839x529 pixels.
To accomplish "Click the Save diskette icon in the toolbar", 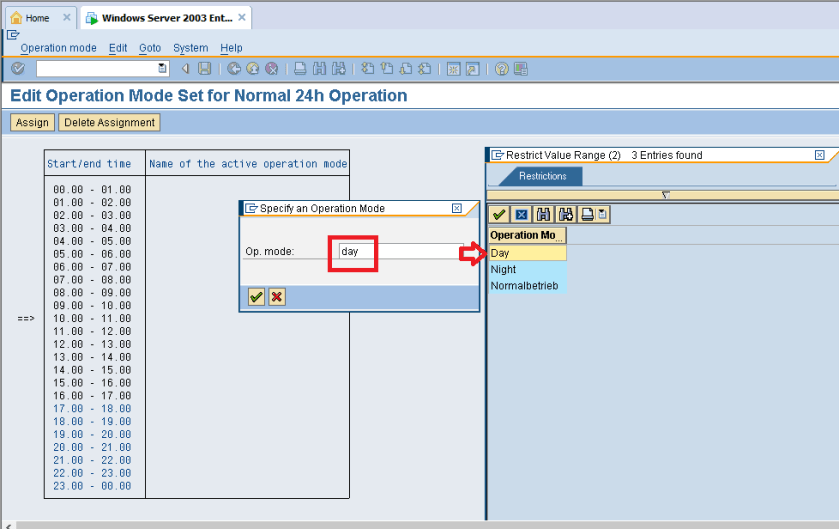I will click(x=204, y=68).
